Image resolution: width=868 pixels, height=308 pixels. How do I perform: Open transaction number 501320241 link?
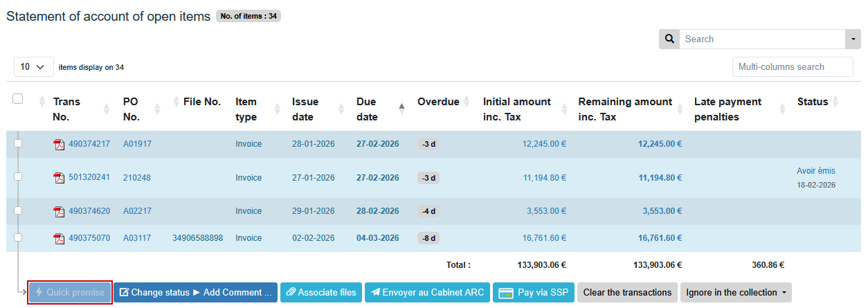[x=89, y=178]
